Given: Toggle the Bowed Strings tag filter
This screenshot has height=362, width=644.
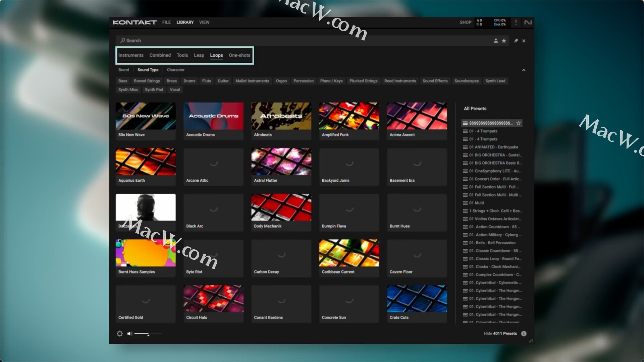Looking at the screenshot, I should 147,81.
